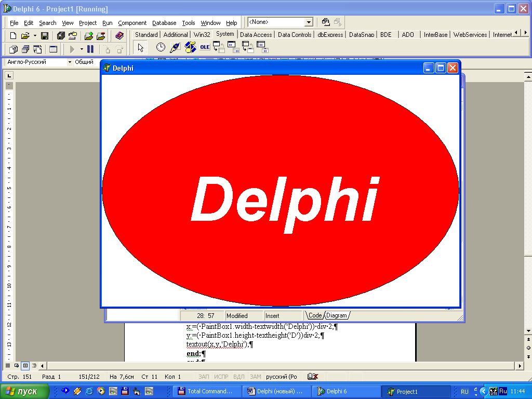Click the RU language indicator in taskbar
Screen dimensions: 532x399
464,392
